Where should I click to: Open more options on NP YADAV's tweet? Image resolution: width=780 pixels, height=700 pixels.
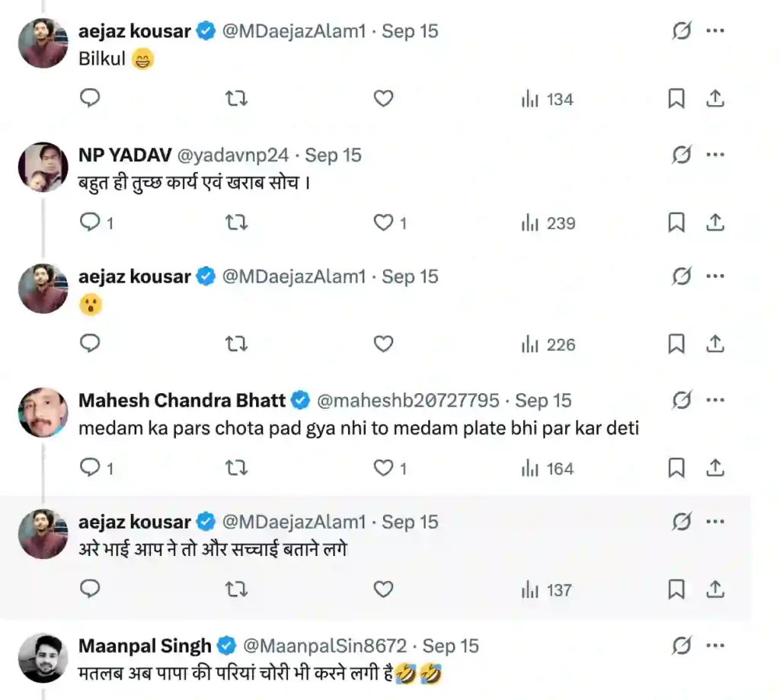pyautogui.click(x=714, y=155)
